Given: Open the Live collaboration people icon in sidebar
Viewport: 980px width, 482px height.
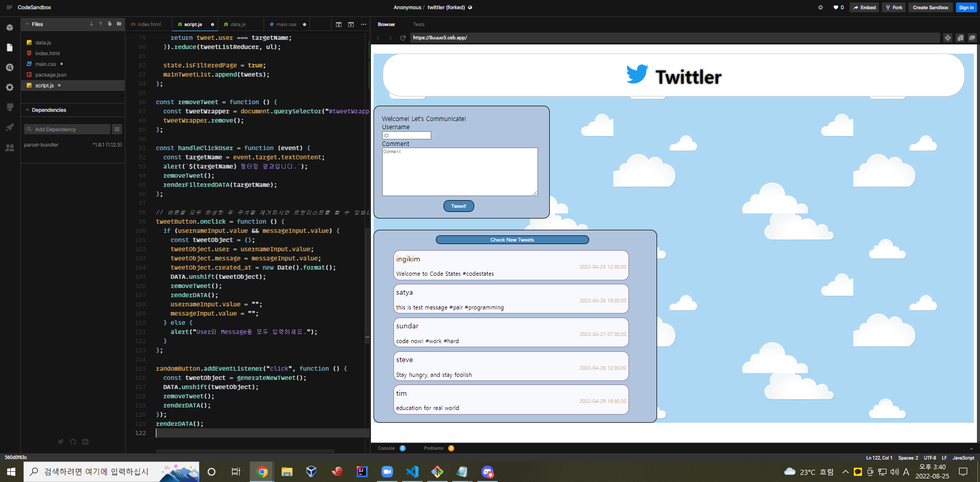Looking at the screenshot, I should pos(10,148).
